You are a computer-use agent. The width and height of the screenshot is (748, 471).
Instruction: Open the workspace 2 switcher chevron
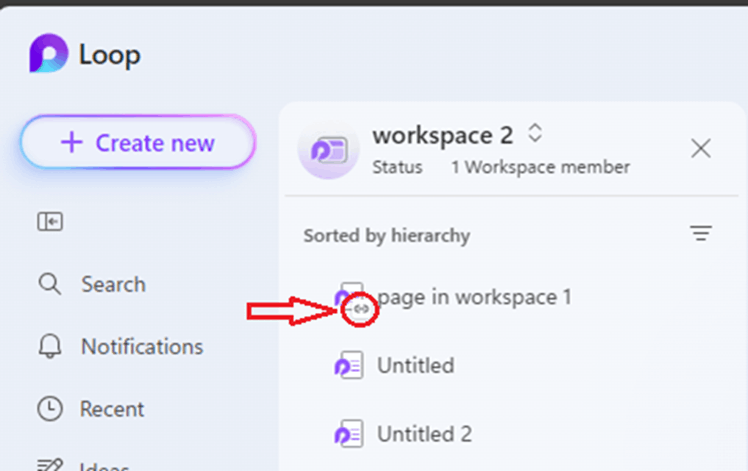[x=535, y=133]
